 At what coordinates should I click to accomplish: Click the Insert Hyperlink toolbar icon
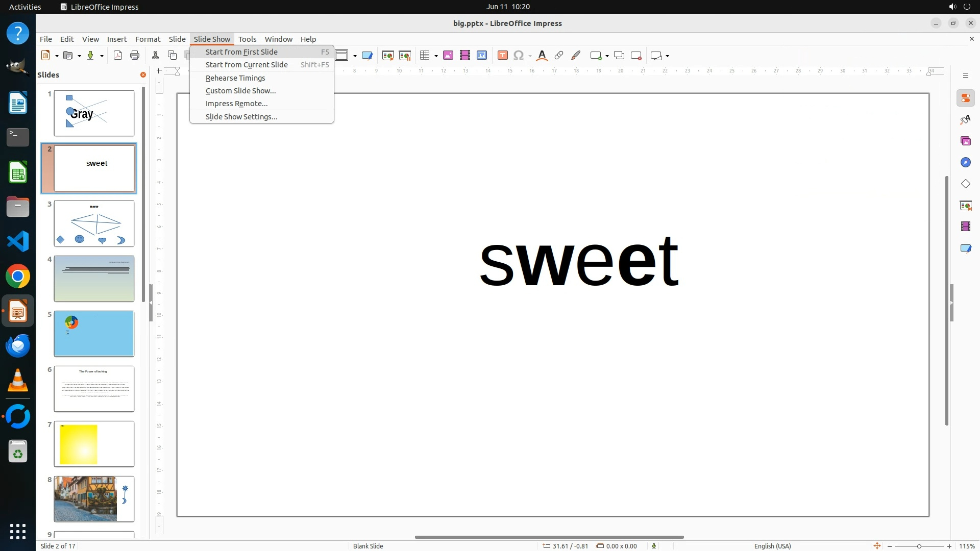[x=559, y=56]
